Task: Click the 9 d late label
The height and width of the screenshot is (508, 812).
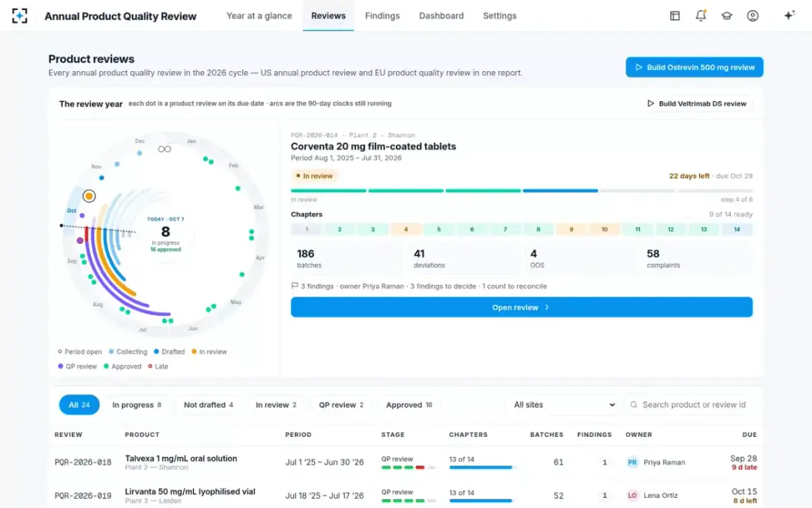Action: click(744, 467)
